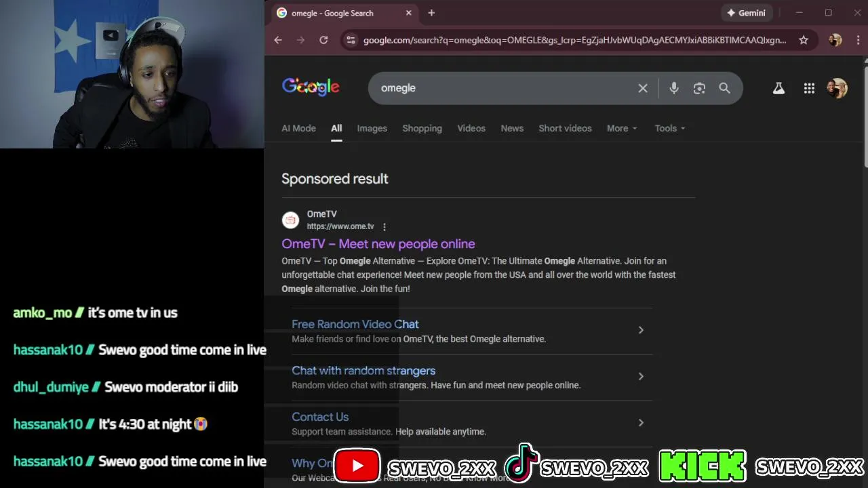Screen dimensions: 868x488
Task: Open a new browser tab
Action: coord(431,13)
